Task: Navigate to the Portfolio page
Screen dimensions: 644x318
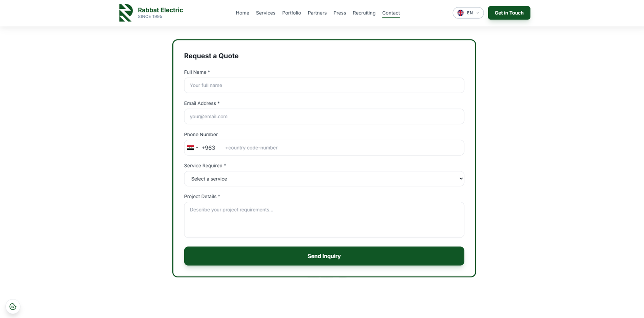Action: point(291,13)
